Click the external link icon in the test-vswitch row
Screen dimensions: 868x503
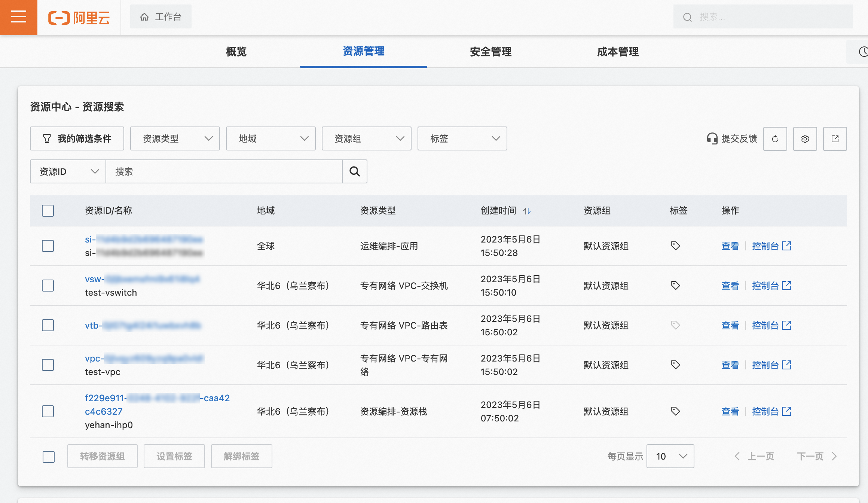787,286
